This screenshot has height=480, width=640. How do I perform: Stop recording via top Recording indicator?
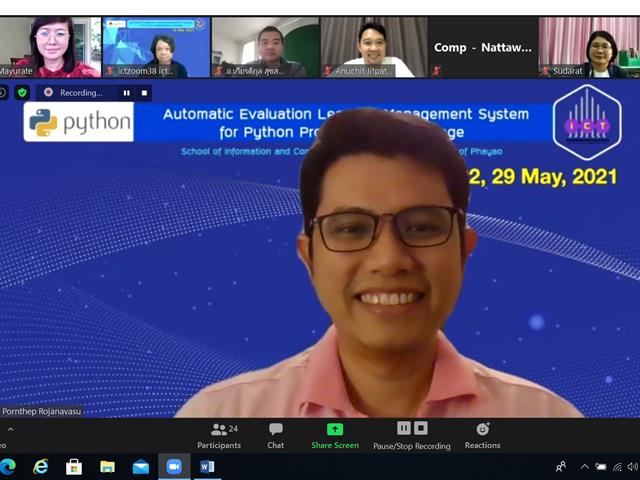click(144, 93)
